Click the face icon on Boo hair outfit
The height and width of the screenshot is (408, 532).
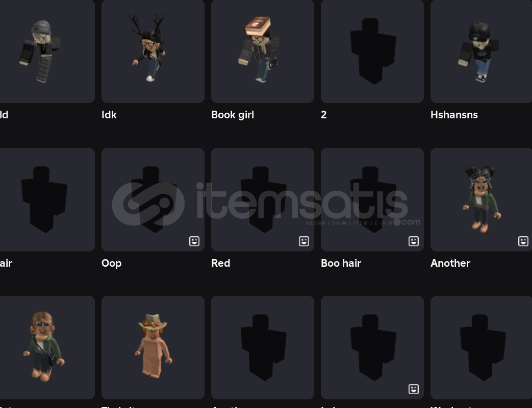click(413, 241)
